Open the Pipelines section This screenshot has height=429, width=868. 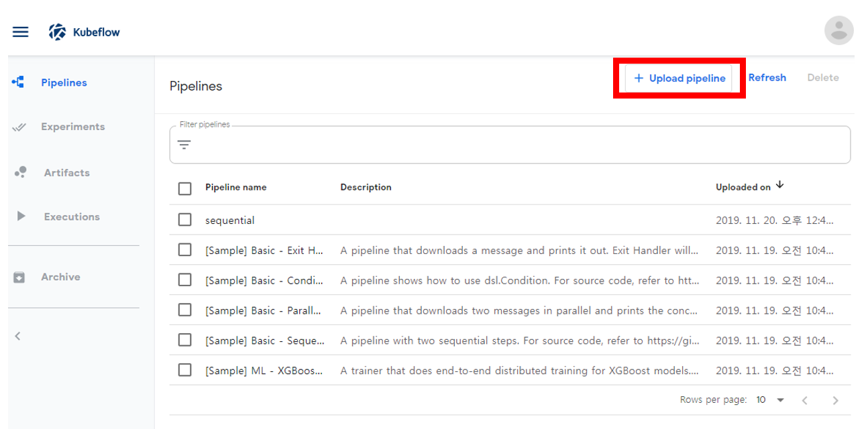click(x=64, y=82)
